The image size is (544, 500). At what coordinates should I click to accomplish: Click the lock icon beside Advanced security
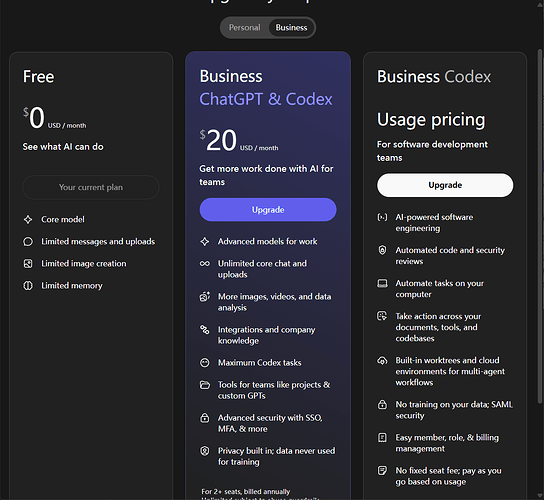click(205, 418)
